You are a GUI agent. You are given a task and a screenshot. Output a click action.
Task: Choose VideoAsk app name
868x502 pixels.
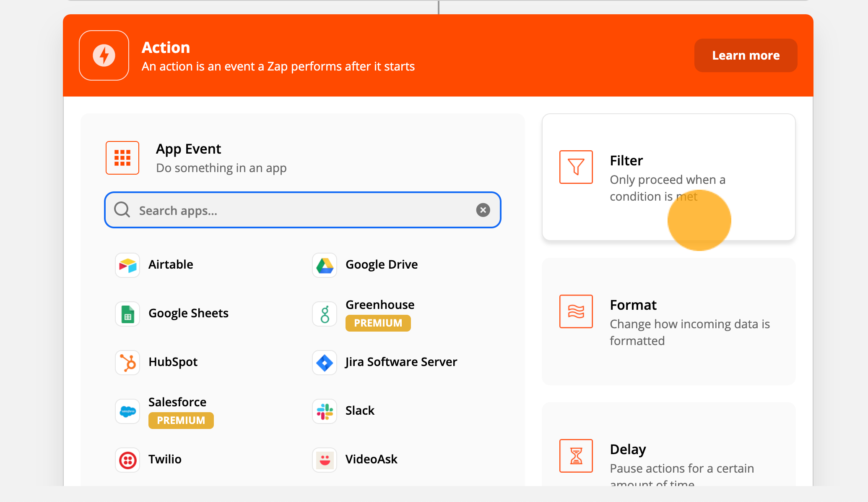click(372, 459)
